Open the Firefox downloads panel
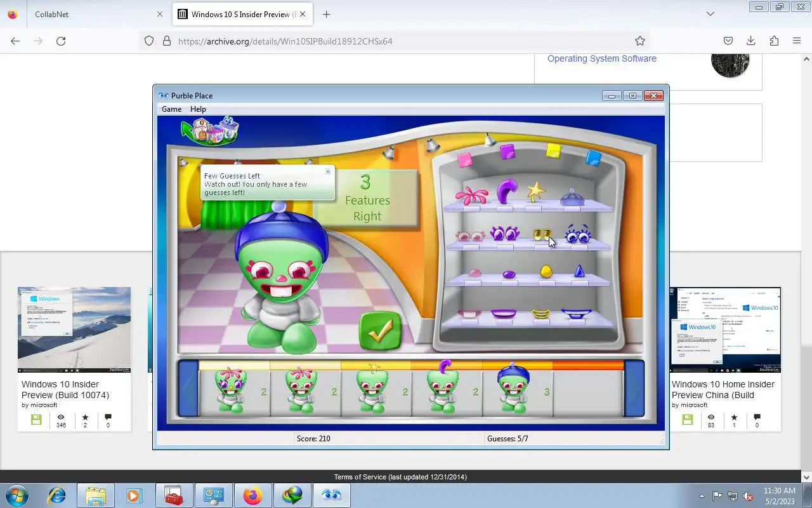The height and width of the screenshot is (508, 812). click(x=751, y=41)
